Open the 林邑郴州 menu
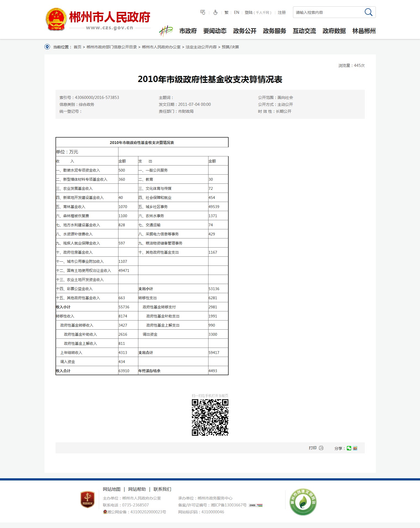Viewport: 420px width, 528px height. [364, 31]
